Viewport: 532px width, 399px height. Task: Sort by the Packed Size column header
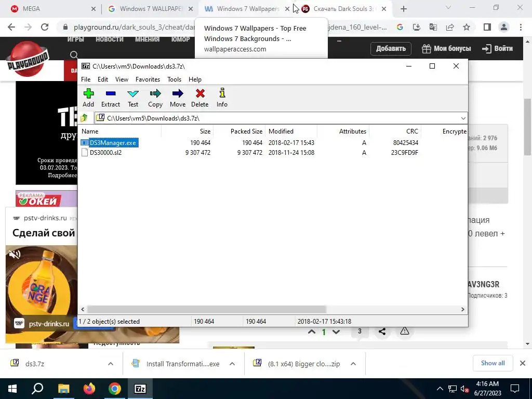239,131
